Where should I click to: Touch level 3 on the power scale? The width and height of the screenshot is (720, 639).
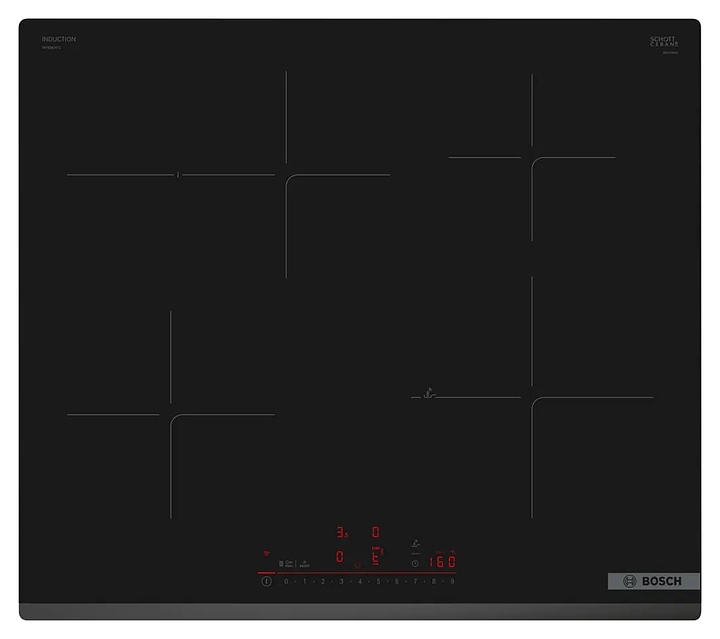[x=341, y=581]
